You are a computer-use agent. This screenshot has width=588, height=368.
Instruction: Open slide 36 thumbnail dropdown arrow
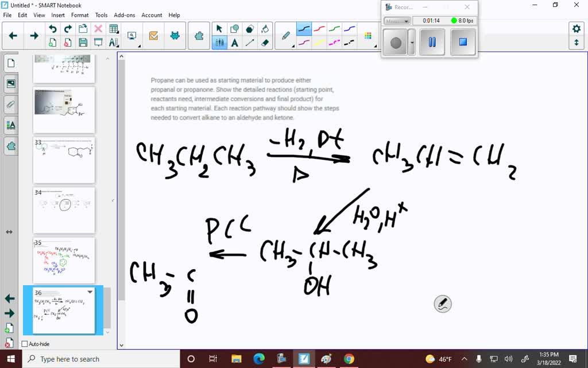90,292
